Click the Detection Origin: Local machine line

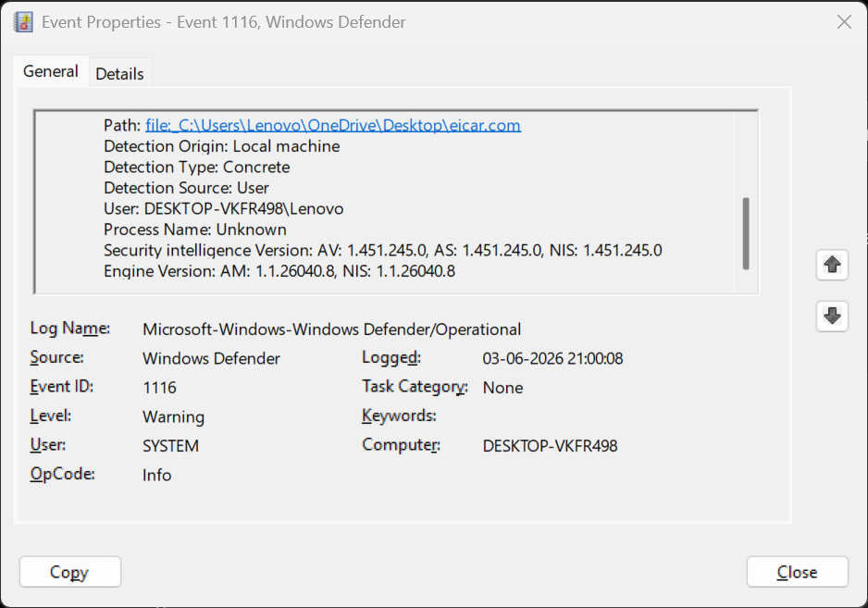[x=221, y=146]
